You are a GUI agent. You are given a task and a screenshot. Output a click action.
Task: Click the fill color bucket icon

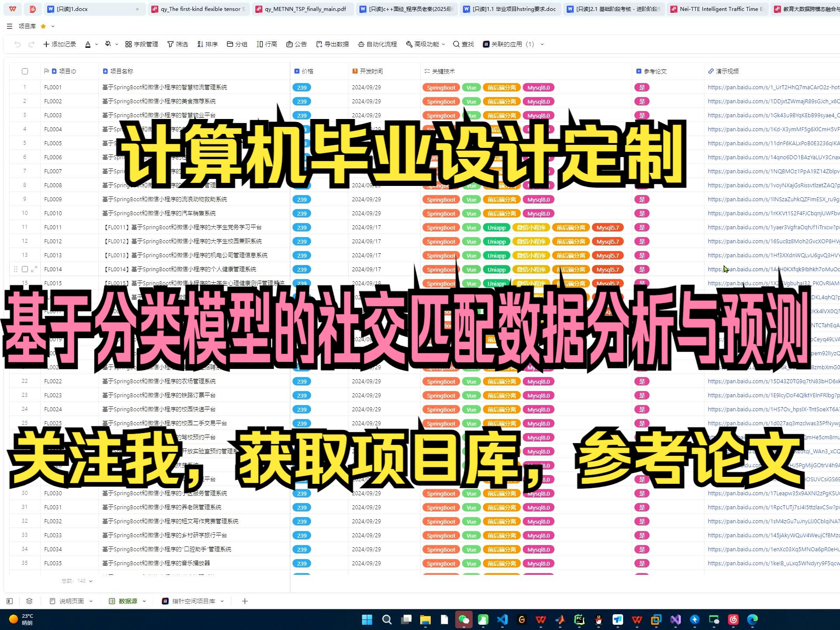108,44
